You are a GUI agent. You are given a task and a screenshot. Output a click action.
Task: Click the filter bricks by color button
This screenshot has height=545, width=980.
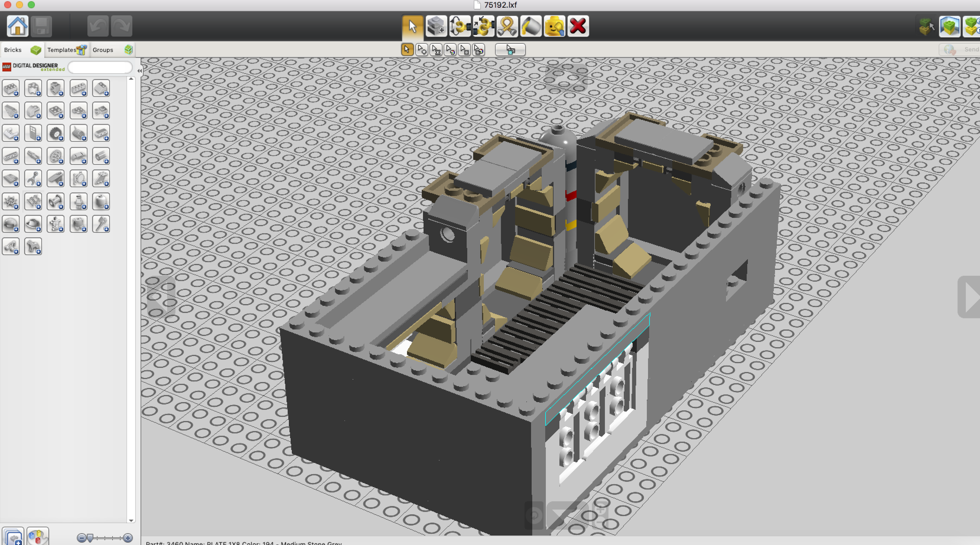click(37, 537)
